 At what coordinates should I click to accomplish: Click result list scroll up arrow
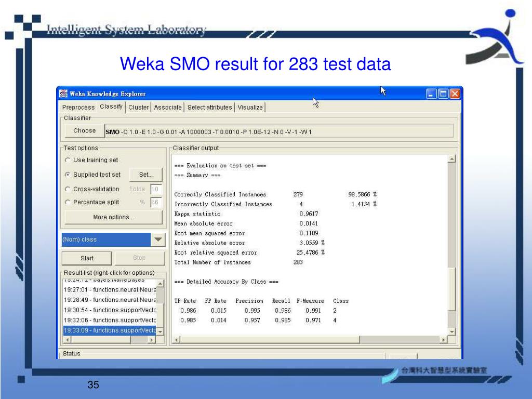(x=160, y=283)
